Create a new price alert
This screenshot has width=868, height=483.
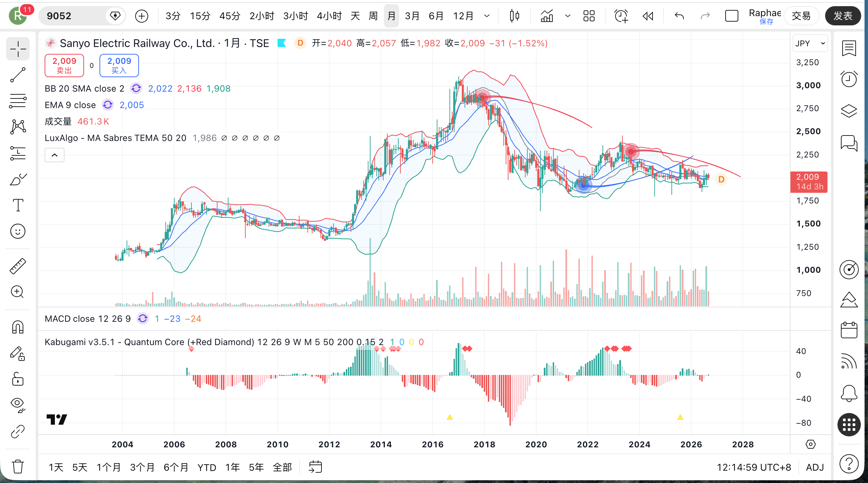coord(621,16)
